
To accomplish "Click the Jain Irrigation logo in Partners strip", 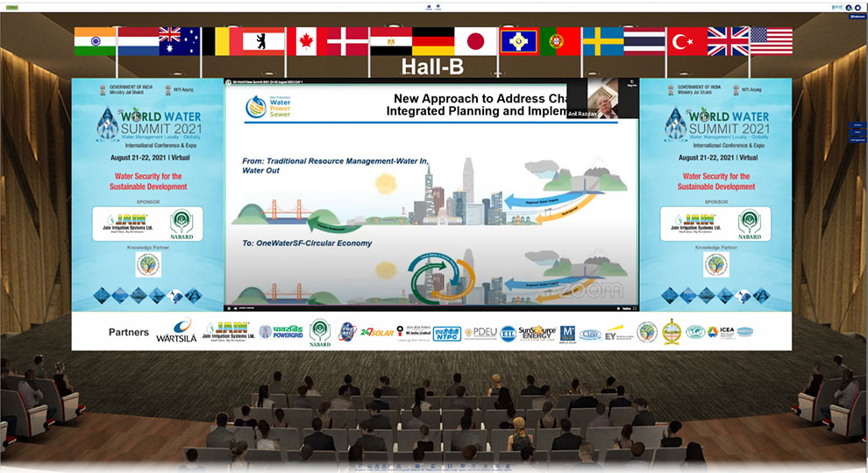I will pos(229,331).
